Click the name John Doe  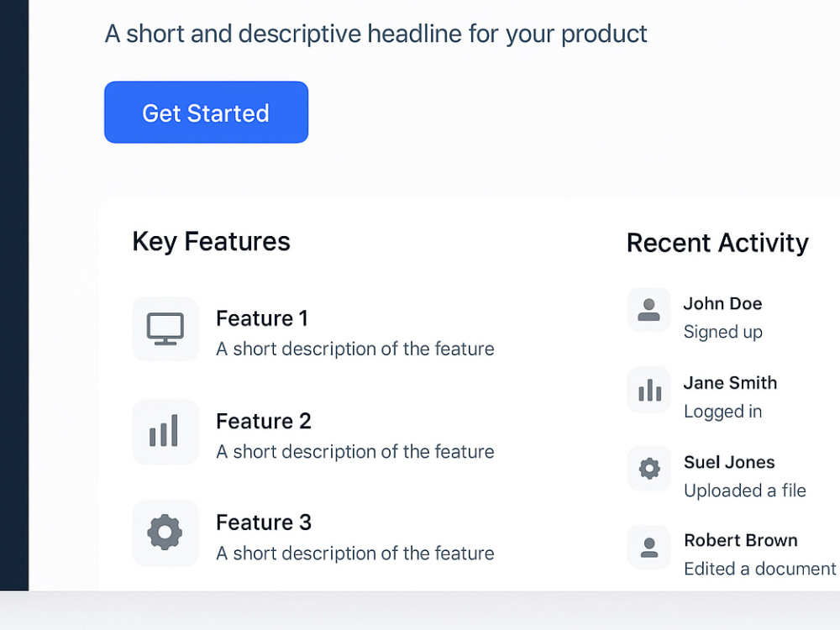pos(722,304)
